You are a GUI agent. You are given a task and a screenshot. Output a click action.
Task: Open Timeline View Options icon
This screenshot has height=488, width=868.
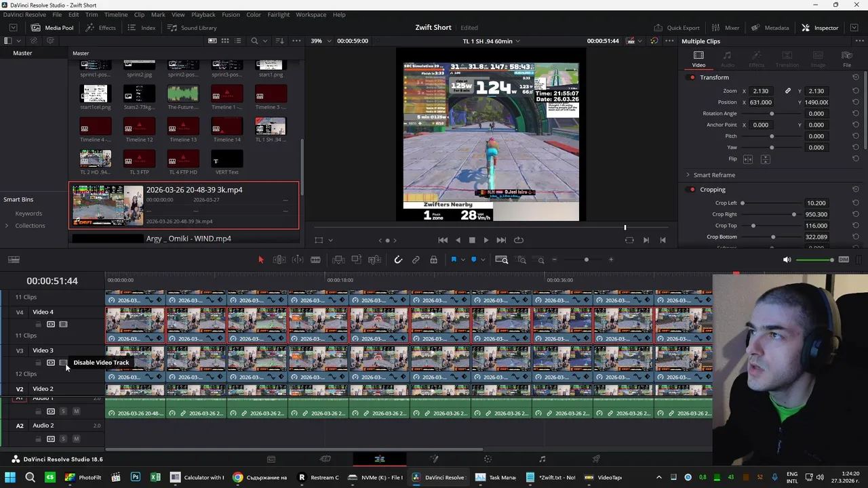point(14,260)
